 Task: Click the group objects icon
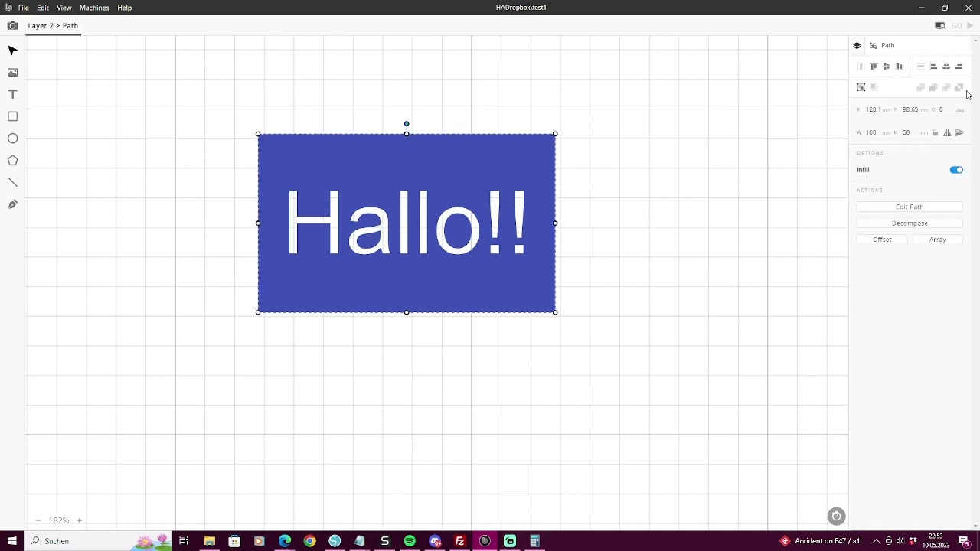coord(861,87)
